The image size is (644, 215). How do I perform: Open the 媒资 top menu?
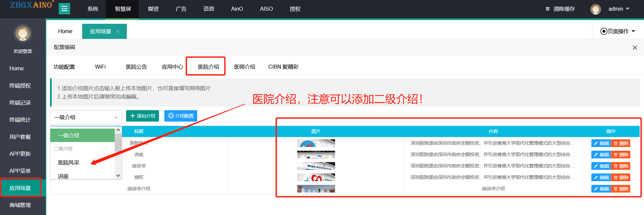153,9
